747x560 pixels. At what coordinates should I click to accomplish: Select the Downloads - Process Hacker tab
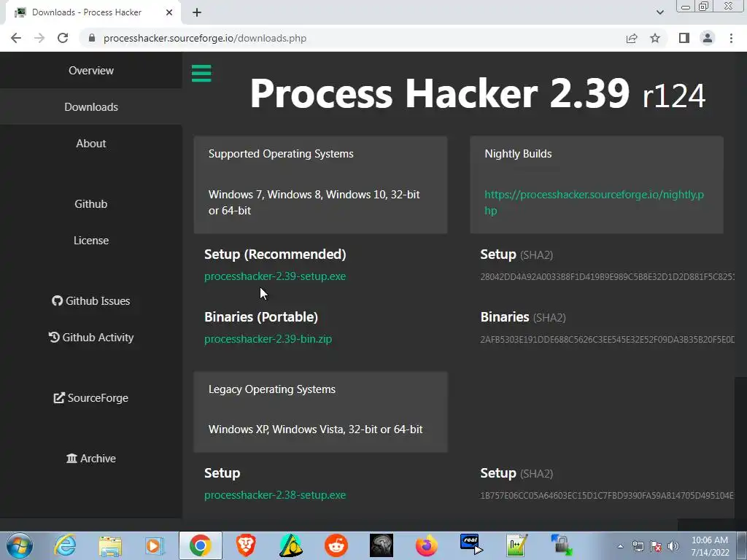(x=93, y=13)
